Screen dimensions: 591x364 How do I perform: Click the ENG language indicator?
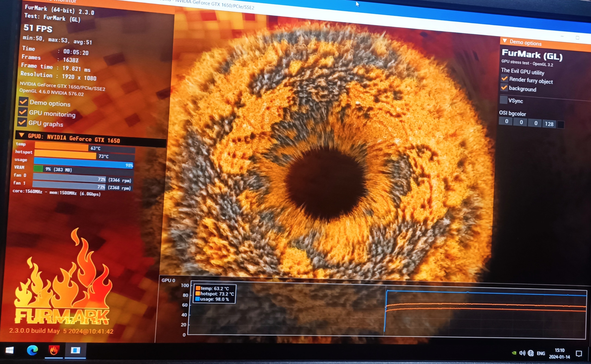[541, 353]
